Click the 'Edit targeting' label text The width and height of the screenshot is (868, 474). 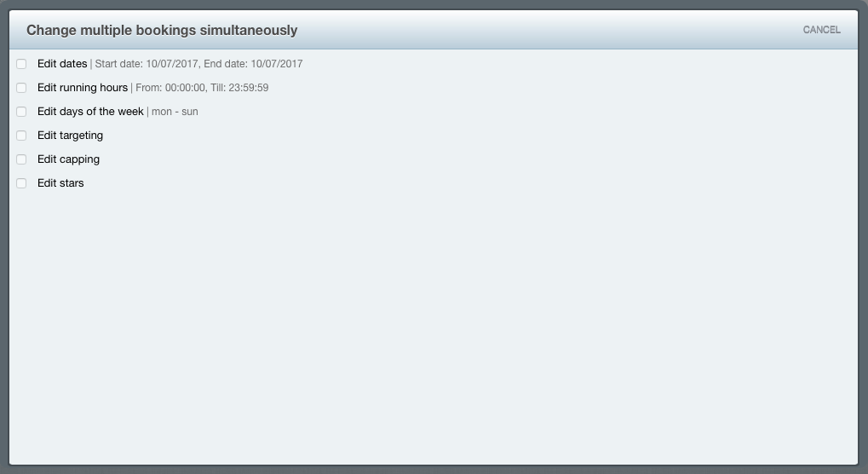pyautogui.click(x=71, y=135)
